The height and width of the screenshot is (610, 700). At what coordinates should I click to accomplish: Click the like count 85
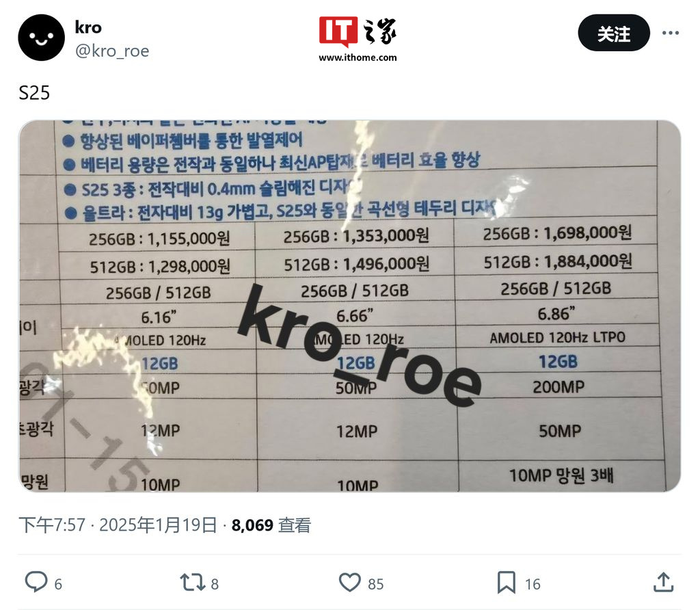point(376,584)
